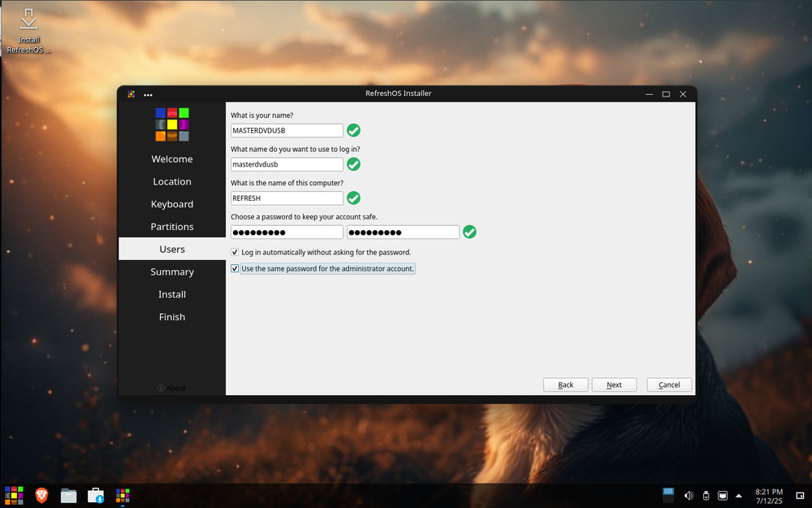Open the volume control in system tray
812x508 pixels.
(689, 496)
